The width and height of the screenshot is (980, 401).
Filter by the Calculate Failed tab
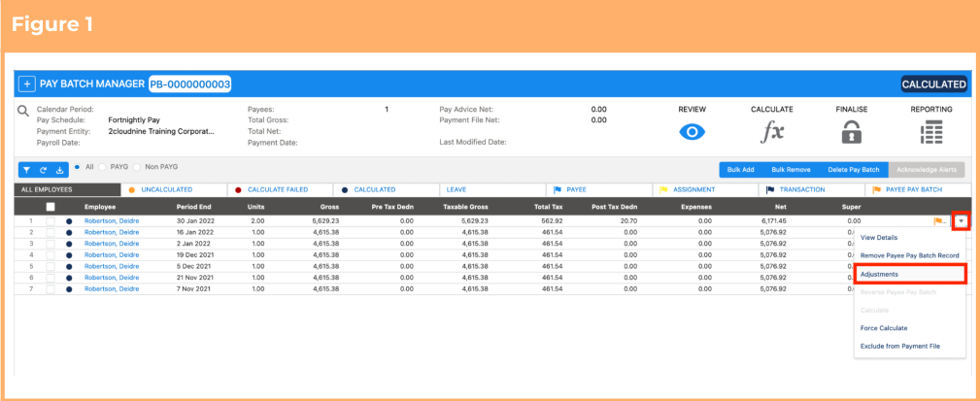pyautogui.click(x=280, y=189)
